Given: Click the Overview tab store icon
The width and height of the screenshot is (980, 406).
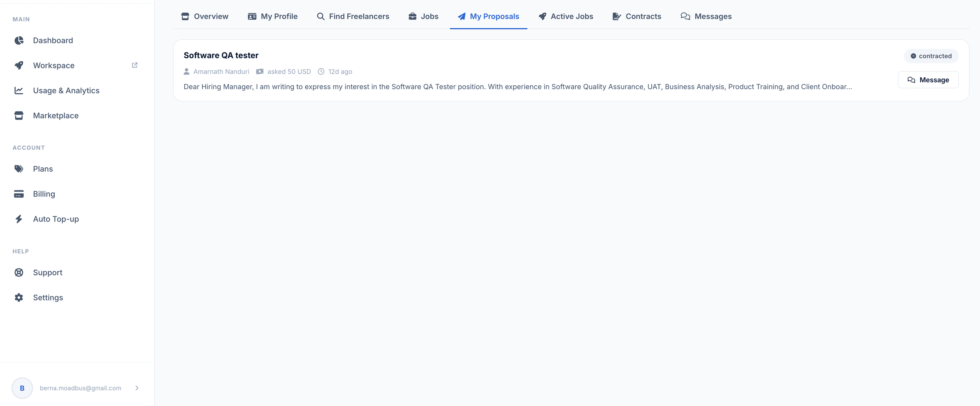Looking at the screenshot, I should click(x=185, y=16).
